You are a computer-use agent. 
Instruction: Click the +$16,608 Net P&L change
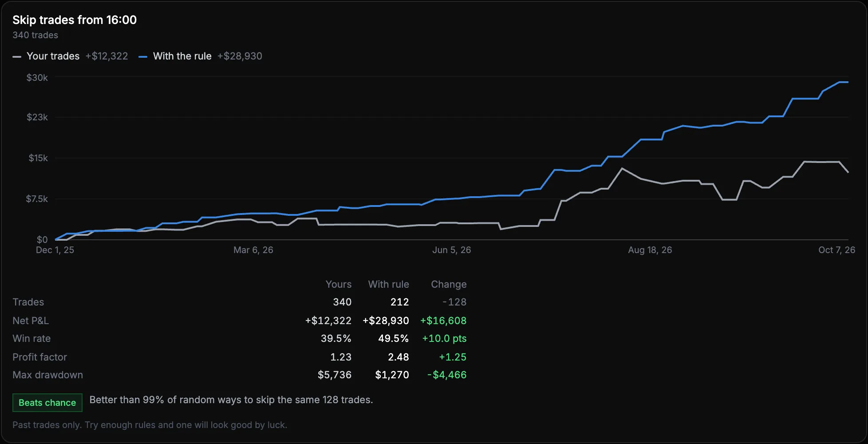(x=443, y=321)
